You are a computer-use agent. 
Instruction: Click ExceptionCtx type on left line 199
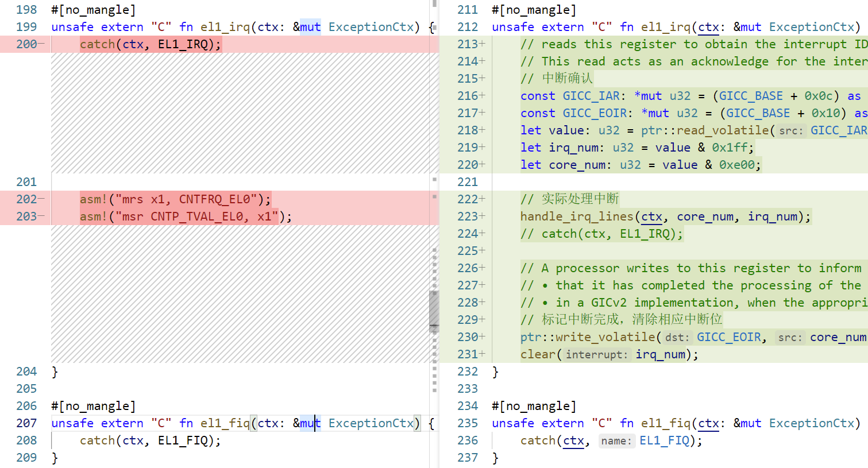[x=371, y=27]
